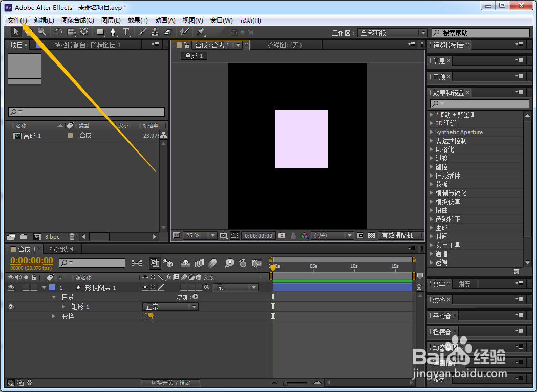Screen dimensions: 537x392
Task: Open the 正常 blend mode dropdown
Action: pos(170,307)
